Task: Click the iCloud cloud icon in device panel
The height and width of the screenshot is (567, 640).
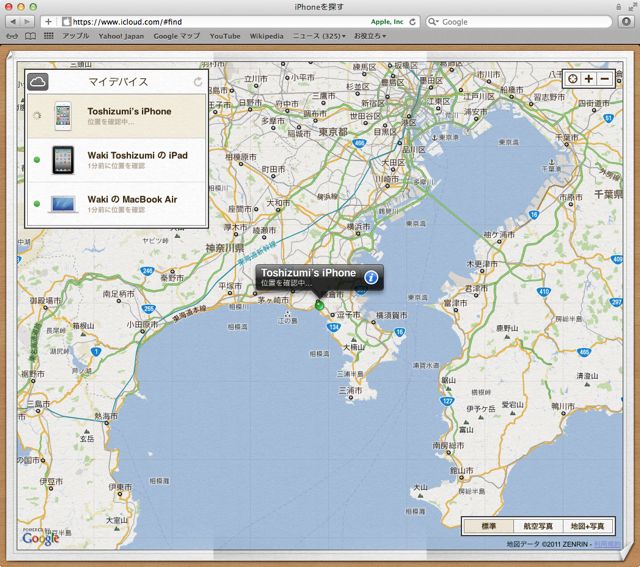Action: 38,82
